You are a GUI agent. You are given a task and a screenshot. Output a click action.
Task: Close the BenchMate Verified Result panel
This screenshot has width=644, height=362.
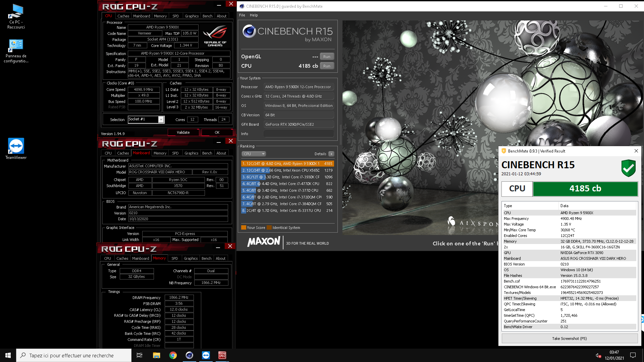pyautogui.click(x=636, y=151)
